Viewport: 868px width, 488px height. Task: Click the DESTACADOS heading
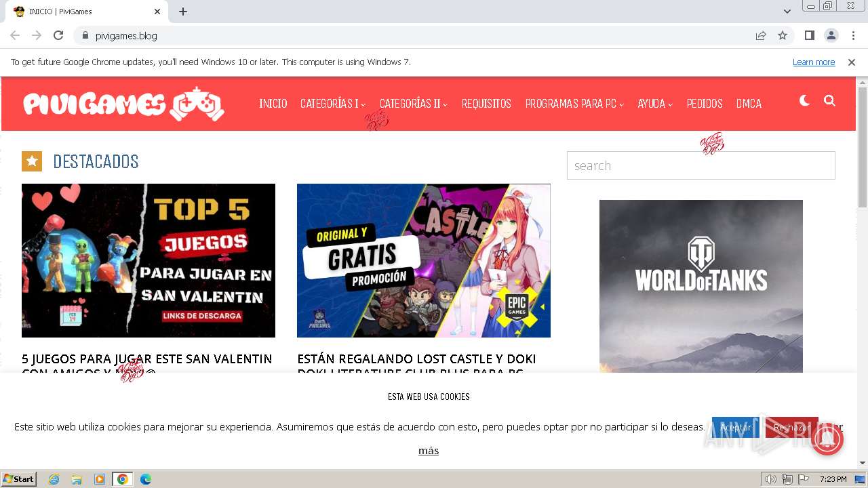click(x=96, y=161)
